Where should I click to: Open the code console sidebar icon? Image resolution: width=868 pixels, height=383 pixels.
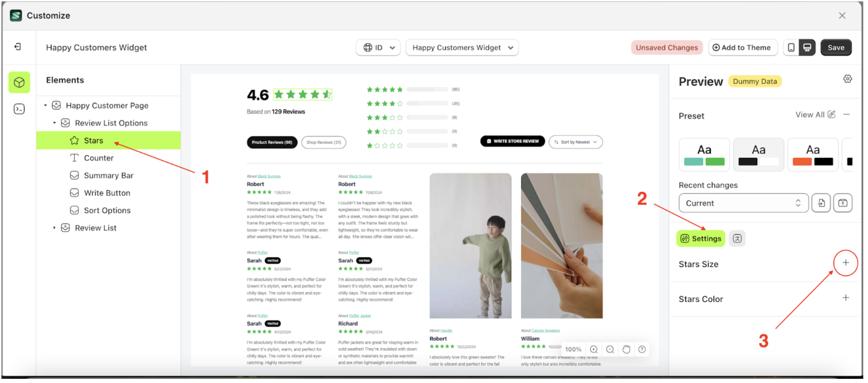click(19, 109)
